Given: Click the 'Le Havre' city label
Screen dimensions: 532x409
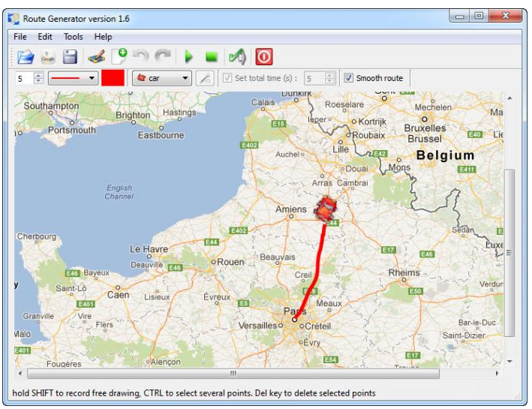Looking at the screenshot, I should coord(149,249).
